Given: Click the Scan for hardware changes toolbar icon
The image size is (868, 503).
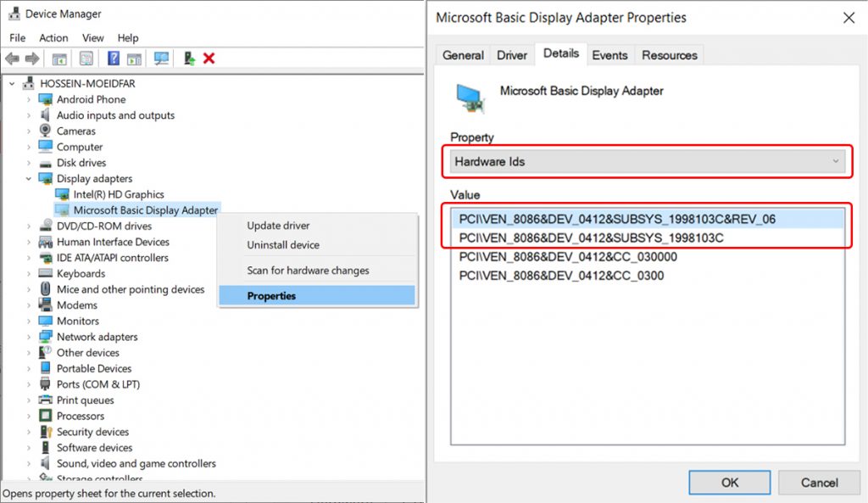Looking at the screenshot, I should pos(161,59).
